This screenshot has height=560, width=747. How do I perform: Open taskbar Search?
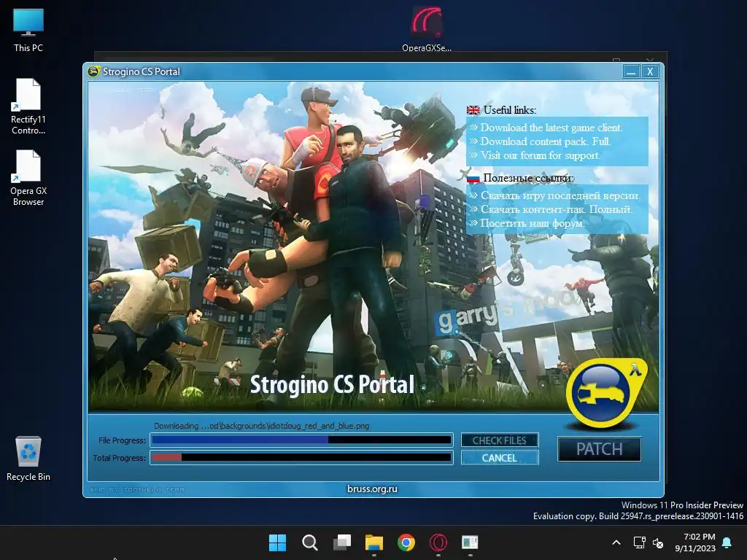[x=309, y=542]
